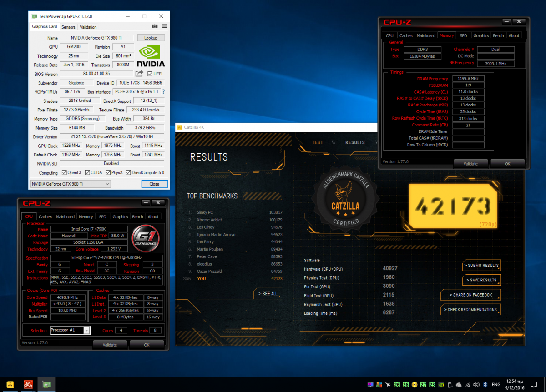This screenshot has width=546, height=392.
Task: Click the GPU-Z title bar app icon
Action: pos(34,16)
